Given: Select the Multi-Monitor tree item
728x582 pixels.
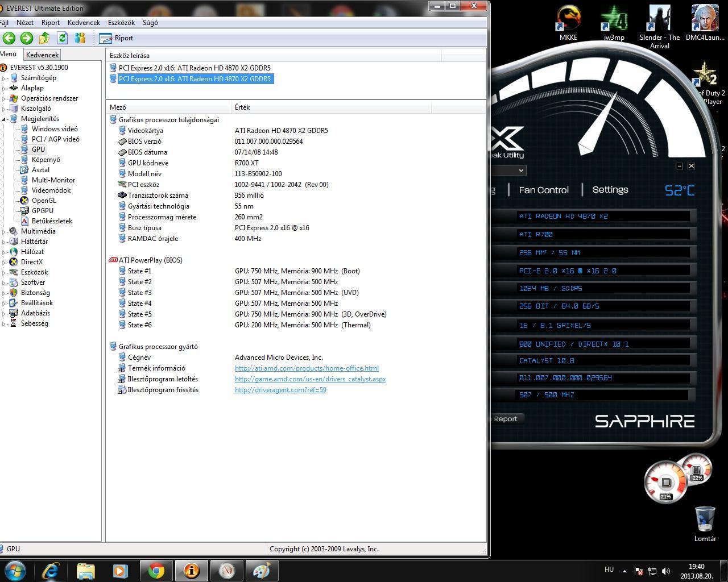Looking at the screenshot, I should (x=53, y=180).
